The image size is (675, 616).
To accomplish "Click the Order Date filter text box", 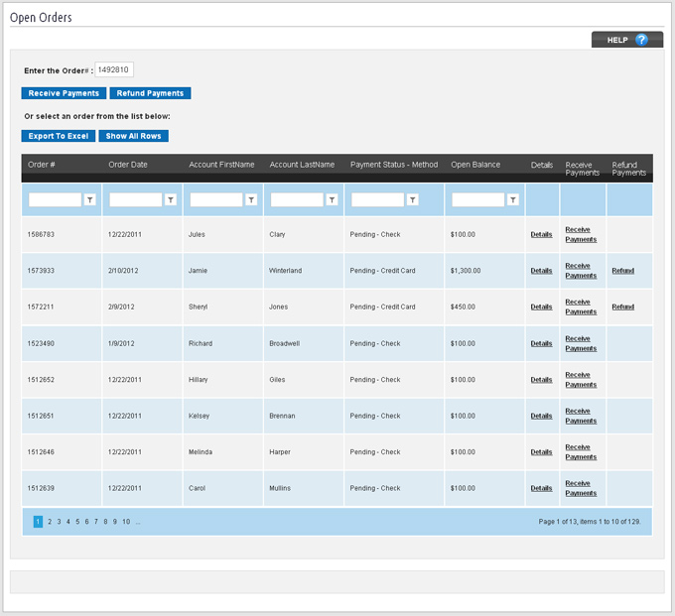I will click(136, 199).
